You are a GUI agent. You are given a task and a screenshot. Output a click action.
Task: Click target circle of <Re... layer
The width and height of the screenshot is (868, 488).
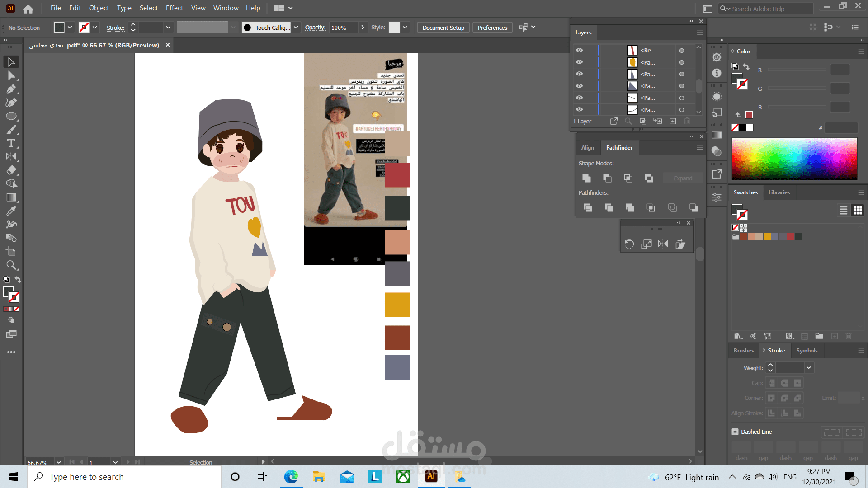click(x=681, y=51)
